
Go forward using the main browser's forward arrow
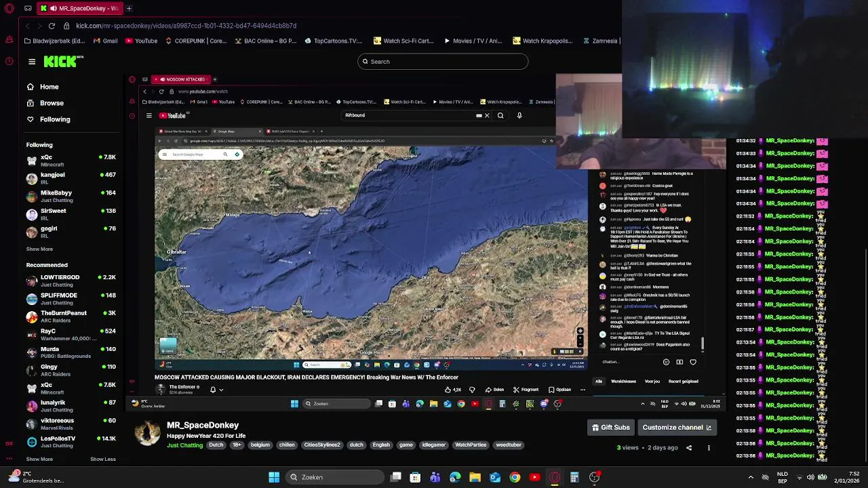39,26
